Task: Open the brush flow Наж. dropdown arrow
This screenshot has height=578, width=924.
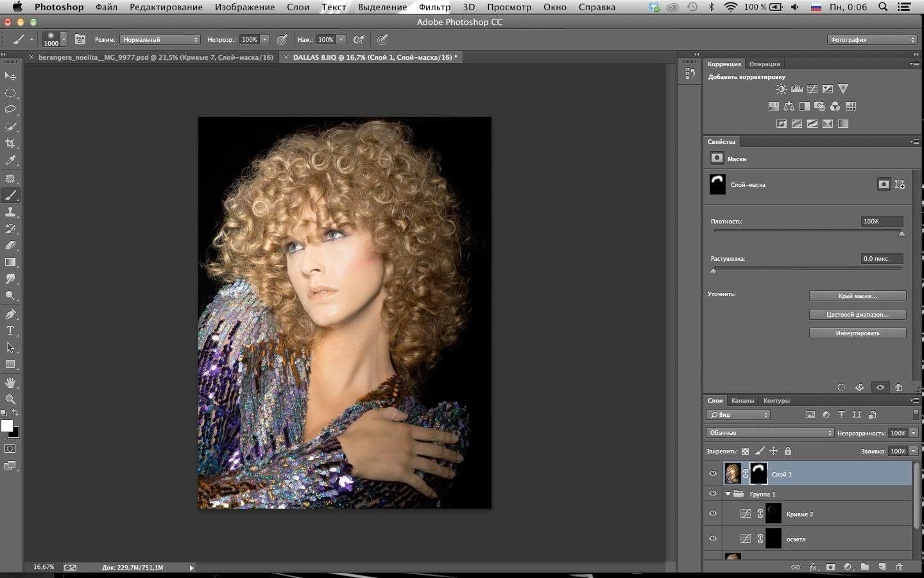Action: coord(341,40)
